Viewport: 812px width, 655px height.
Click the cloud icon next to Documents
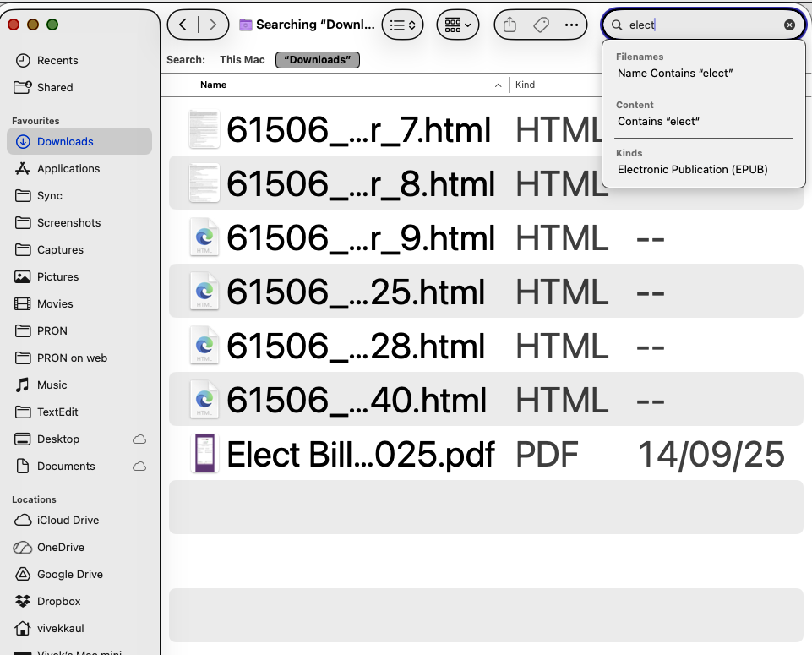139,466
